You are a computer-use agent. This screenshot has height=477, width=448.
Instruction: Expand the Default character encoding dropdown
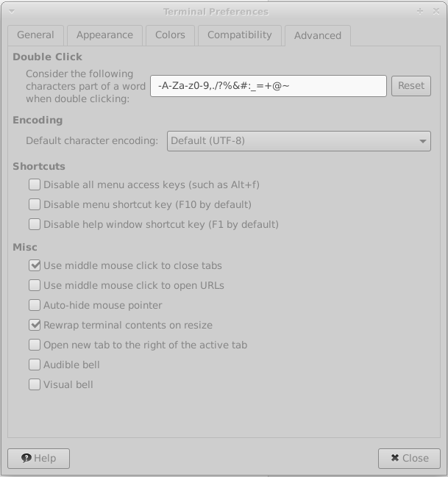[299, 140]
